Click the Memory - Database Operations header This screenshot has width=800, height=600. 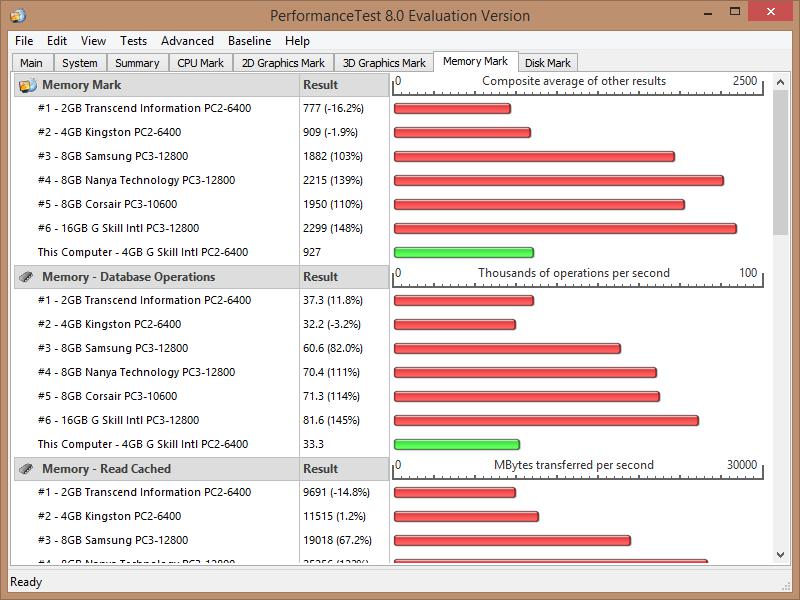pyautogui.click(x=128, y=277)
